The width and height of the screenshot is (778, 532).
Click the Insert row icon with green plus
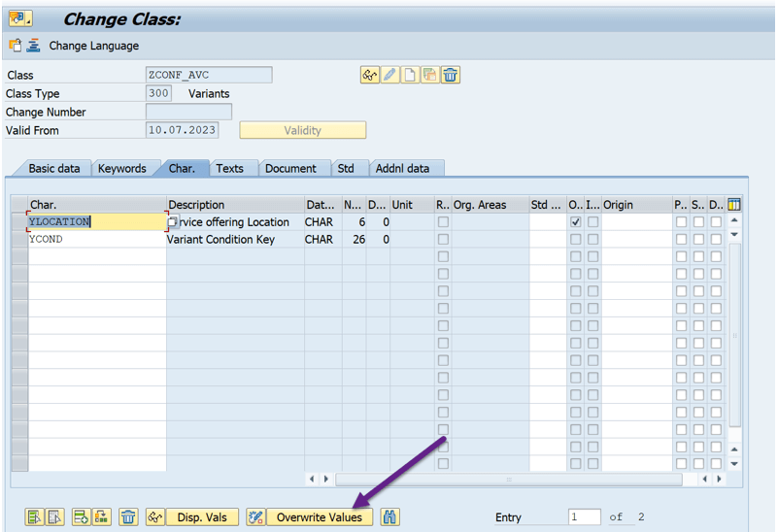82,517
